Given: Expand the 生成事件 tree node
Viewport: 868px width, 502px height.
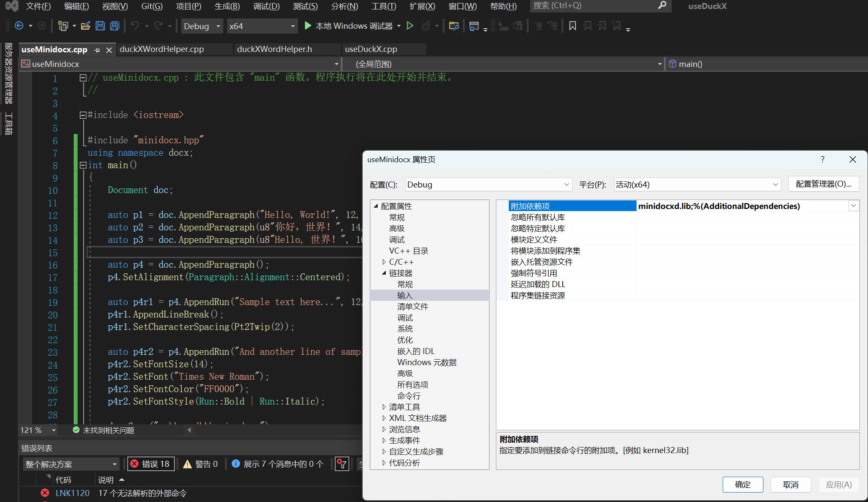Looking at the screenshot, I should [384, 440].
